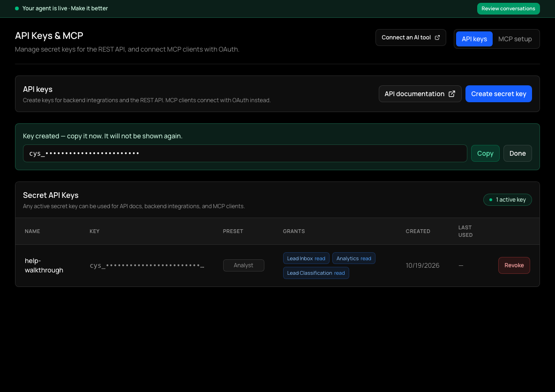Revoke the help-walkthrough key

(x=514, y=265)
